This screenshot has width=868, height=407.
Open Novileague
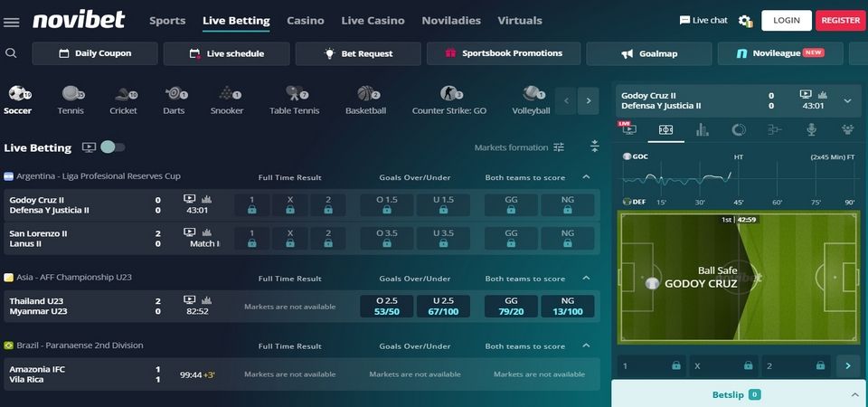point(780,53)
